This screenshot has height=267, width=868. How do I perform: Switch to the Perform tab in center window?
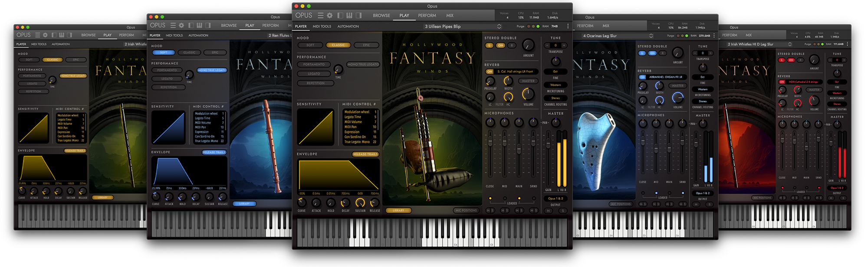point(427,16)
